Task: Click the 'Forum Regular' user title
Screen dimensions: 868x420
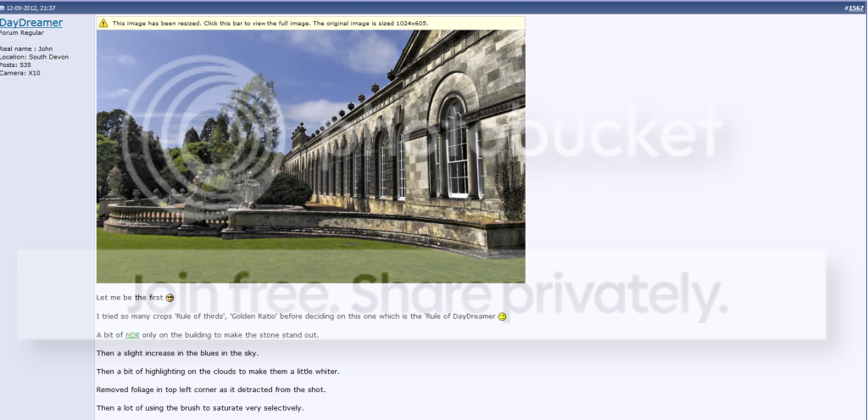Action: pyautogui.click(x=22, y=33)
